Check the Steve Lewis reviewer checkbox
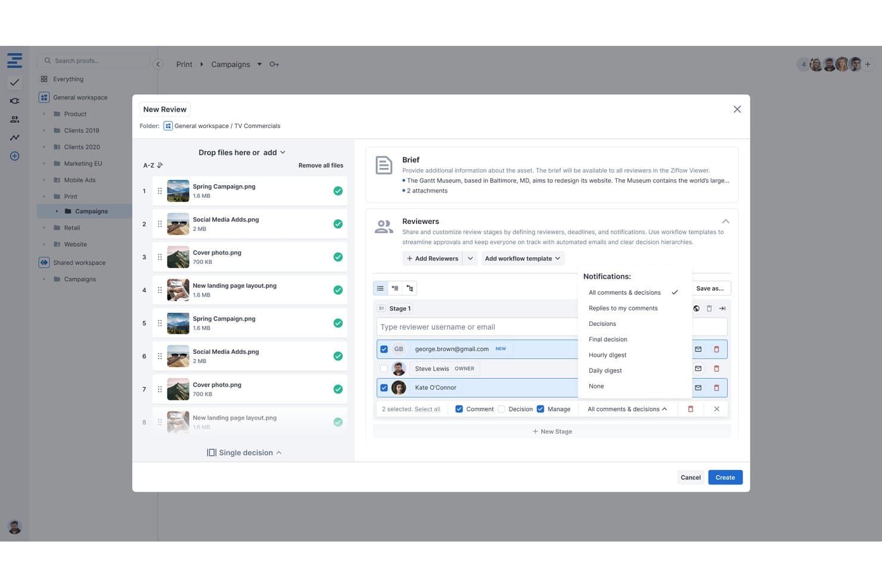The width and height of the screenshot is (882, 588). click(384, 369)
